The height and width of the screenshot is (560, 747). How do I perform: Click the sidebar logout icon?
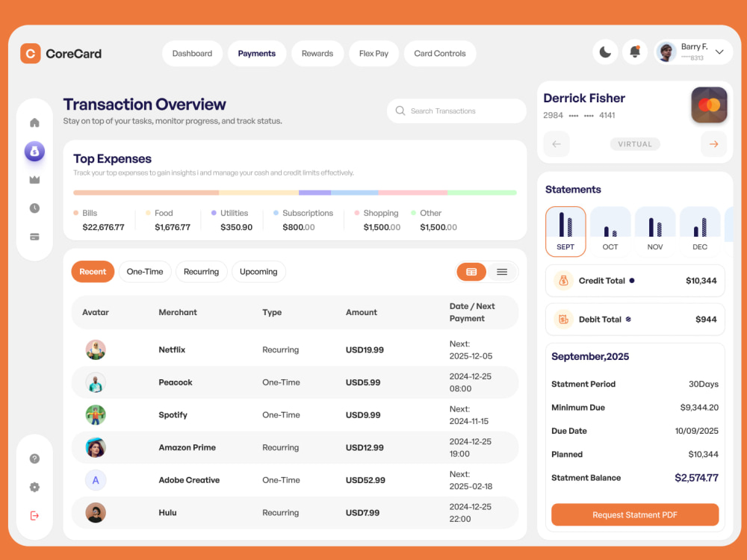(x=34, y=516)
